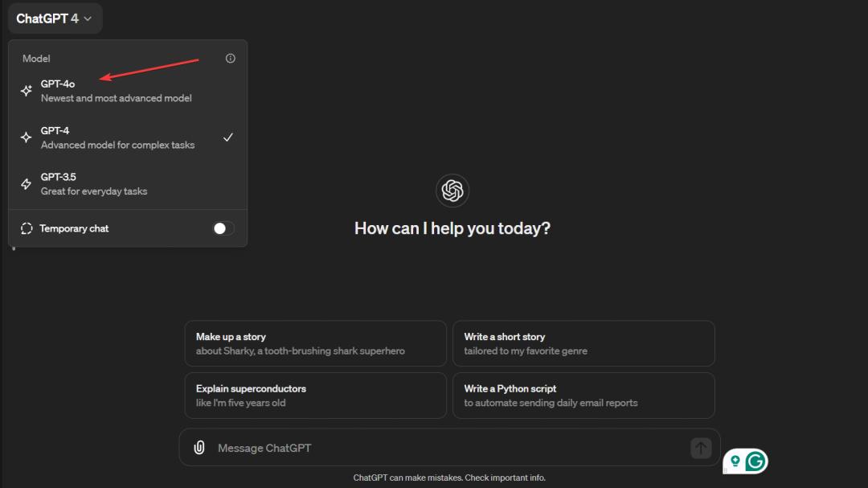This screenshot has height=488, width=868.
Task: Click the Make up a story suggestion
Action: [315, 343]
